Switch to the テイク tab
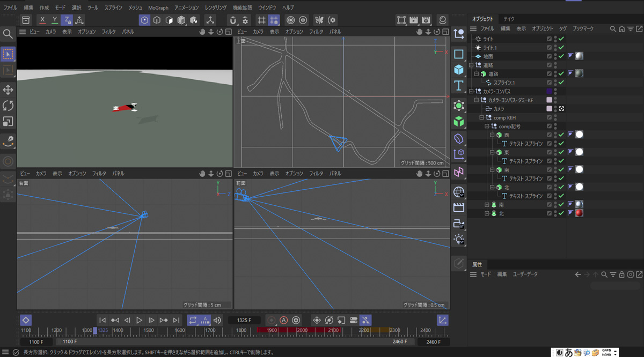644x357 pixels. click(x=509, y=19)
